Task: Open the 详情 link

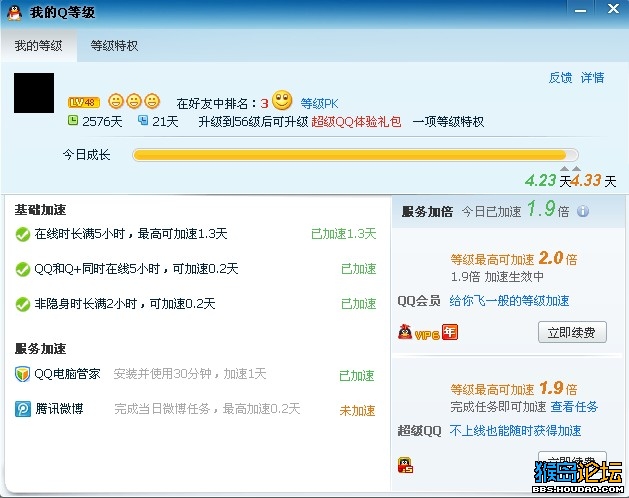Action: pyautogui.click(x=592, y=77)
